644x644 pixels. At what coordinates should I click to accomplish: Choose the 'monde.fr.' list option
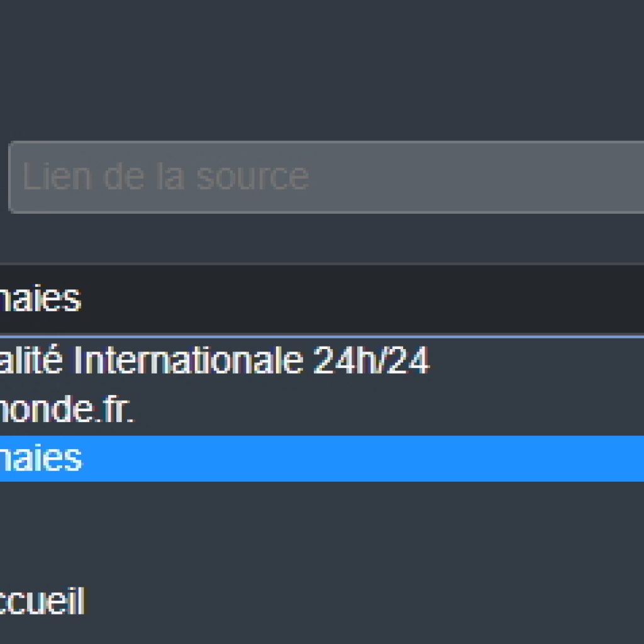tap(322, 409)
